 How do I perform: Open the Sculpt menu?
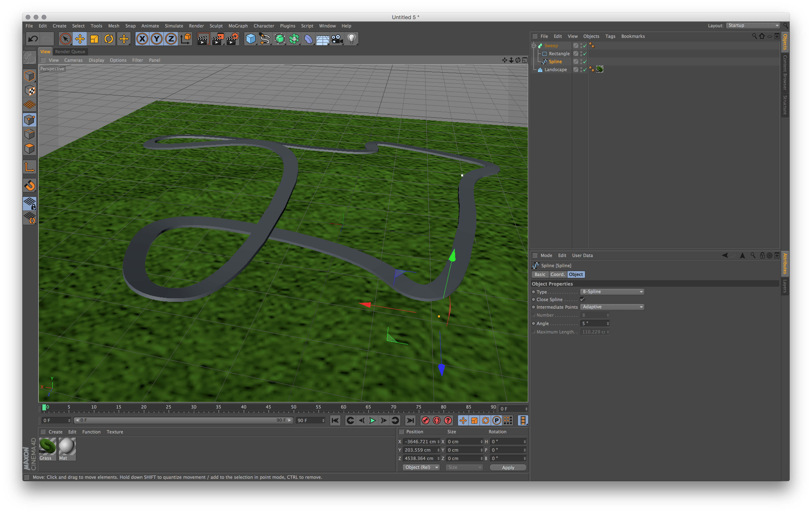click(x=216, y=26)
